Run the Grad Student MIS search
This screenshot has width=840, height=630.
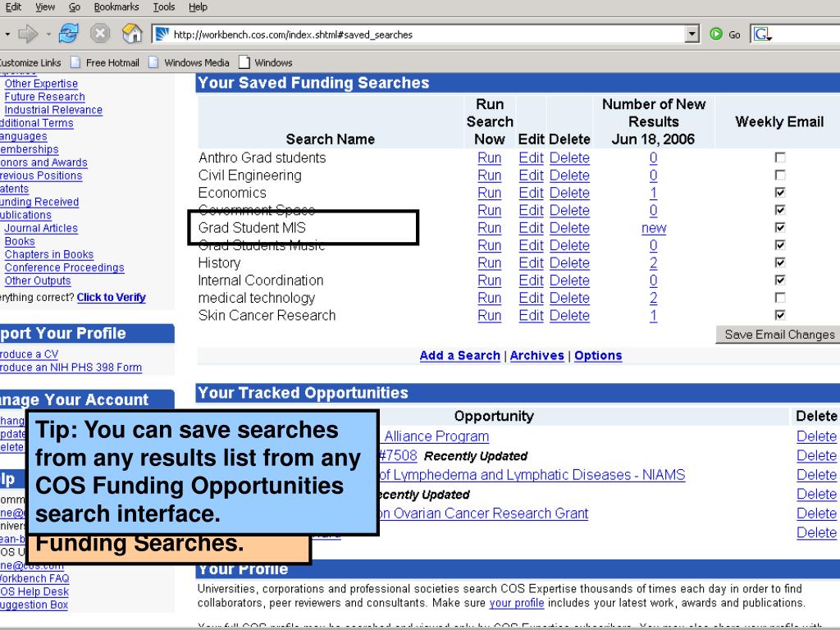(x=489, y=228)
